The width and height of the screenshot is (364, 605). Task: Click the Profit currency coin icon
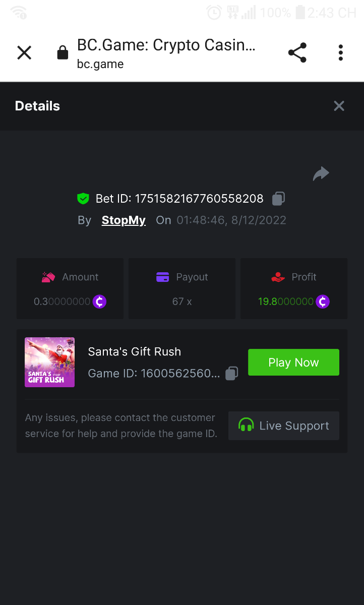tap(322, 301)
